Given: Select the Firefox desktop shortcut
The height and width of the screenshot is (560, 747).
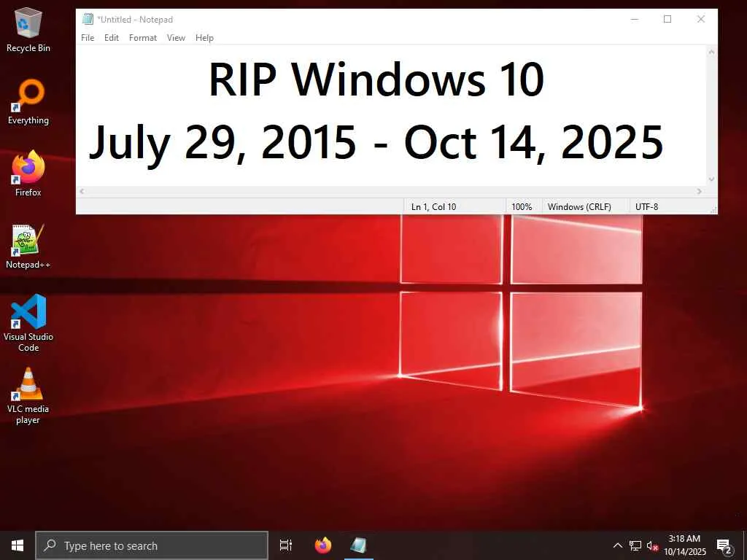Looking at the screenshot, I should pos(28,174).
